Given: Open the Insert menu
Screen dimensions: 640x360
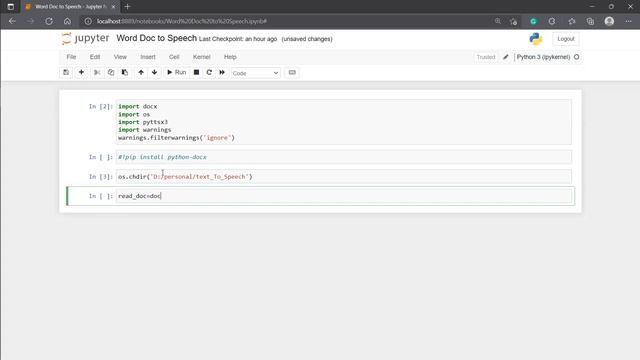Looking at the screenshot, I should click(148, 57).
